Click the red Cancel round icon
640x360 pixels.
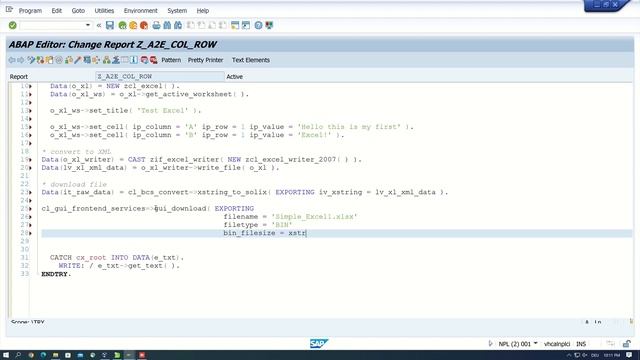[144, 25]
